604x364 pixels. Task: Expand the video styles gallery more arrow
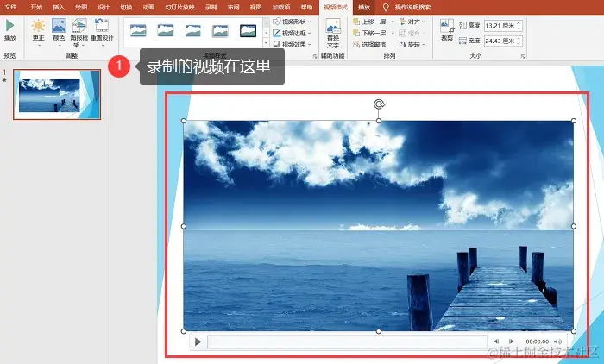(x=266, y=43)
